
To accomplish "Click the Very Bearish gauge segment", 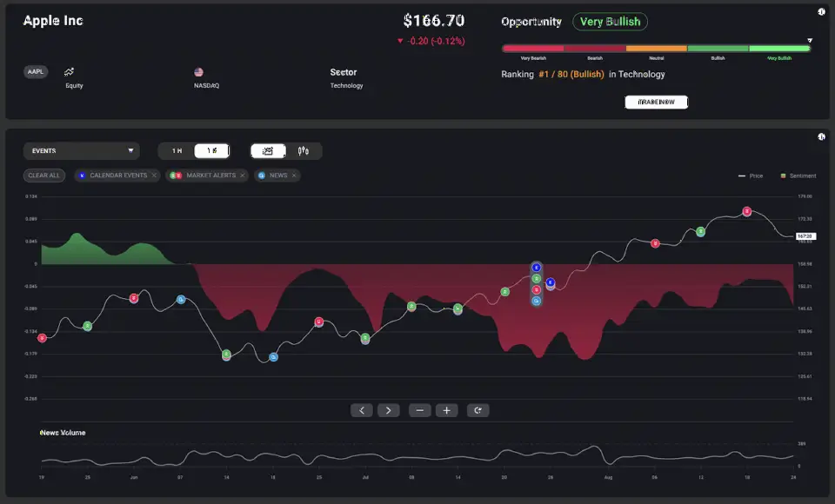I will pyautogui.click(x=533, y=49).
